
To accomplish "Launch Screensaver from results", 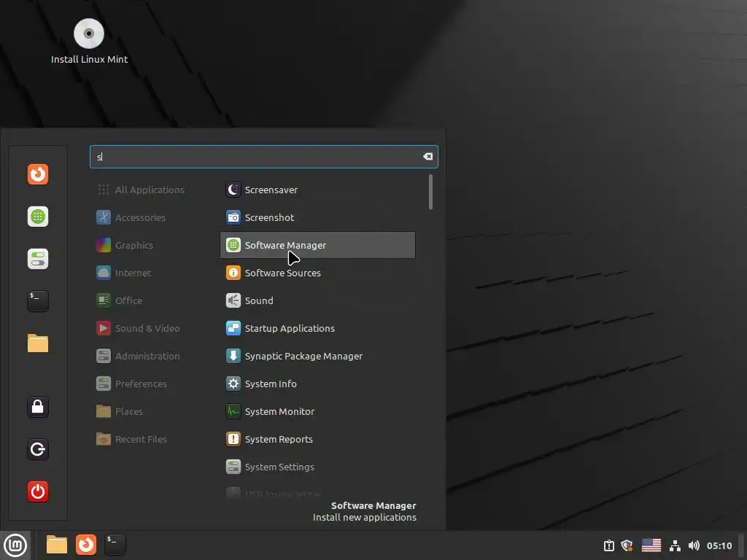I will pyautogui.click(x=318, y=190).
